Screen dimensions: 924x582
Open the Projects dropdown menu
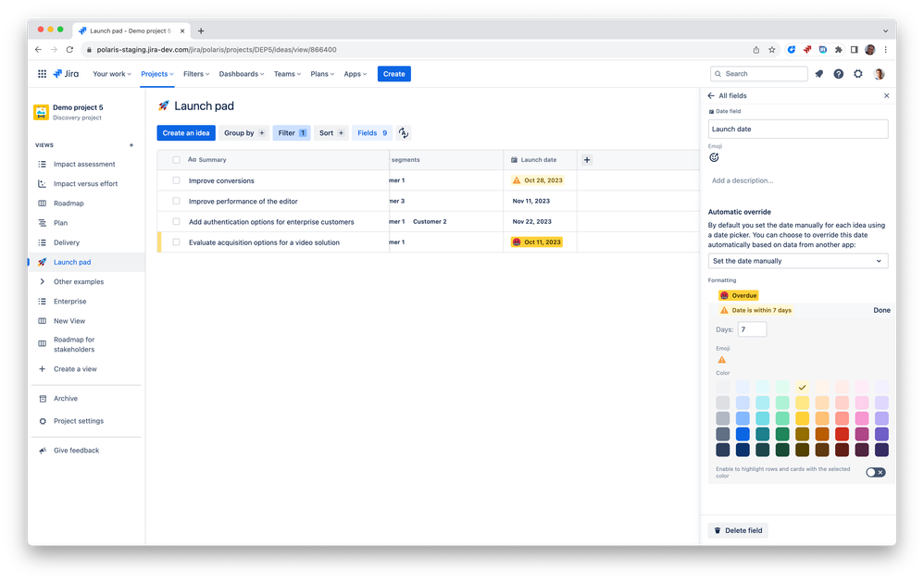[x=156, y=74]
